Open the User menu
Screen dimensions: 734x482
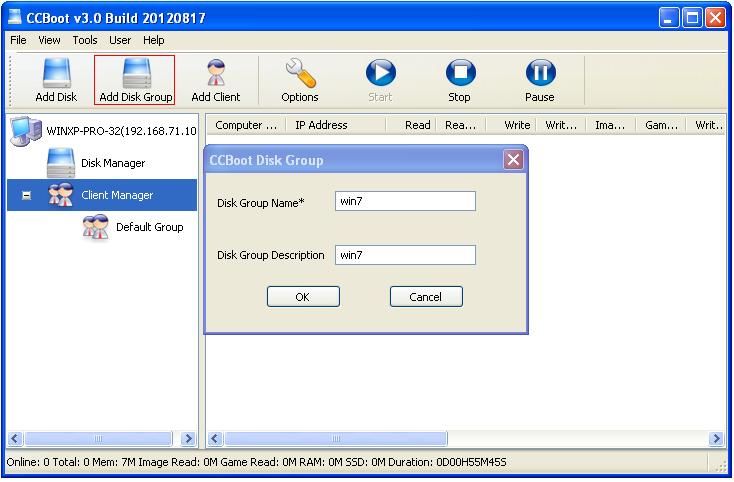tap(120, 40)
